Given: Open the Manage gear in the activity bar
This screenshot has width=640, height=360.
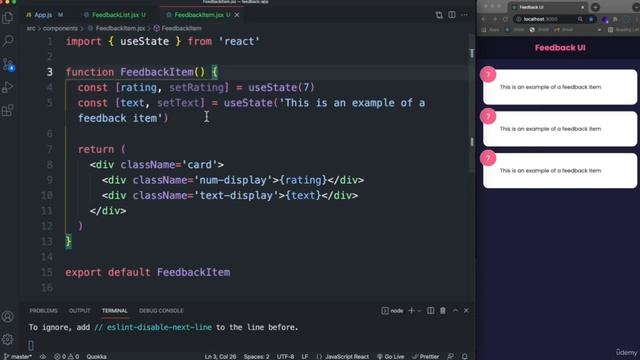Looking at the screenshot, I should click(8, 339).
